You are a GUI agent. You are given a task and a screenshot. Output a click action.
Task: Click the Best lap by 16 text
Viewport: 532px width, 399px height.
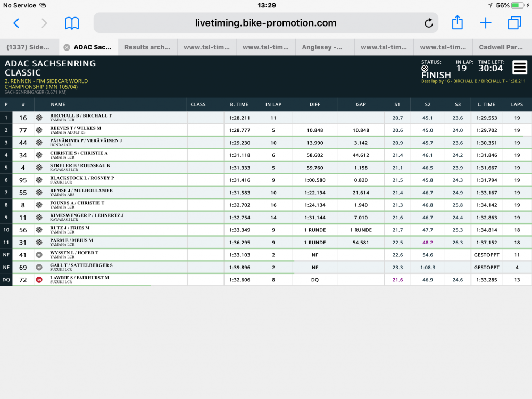click(473, 81)
